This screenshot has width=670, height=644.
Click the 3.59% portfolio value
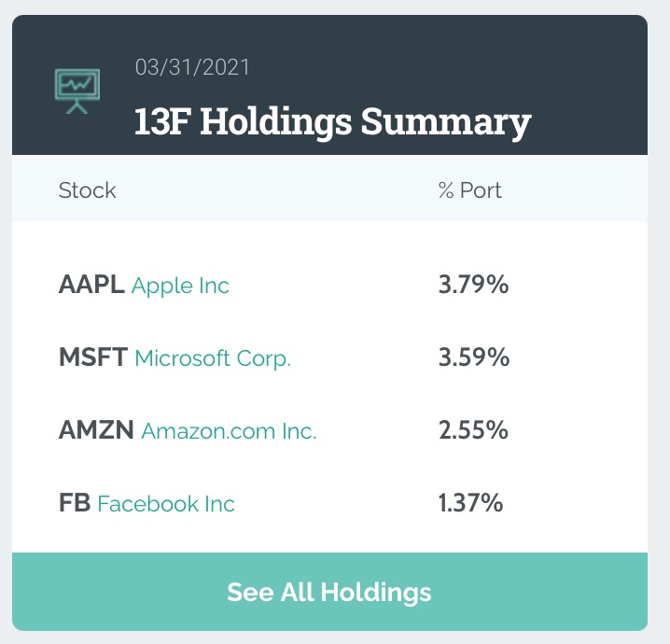click(473, 358)
